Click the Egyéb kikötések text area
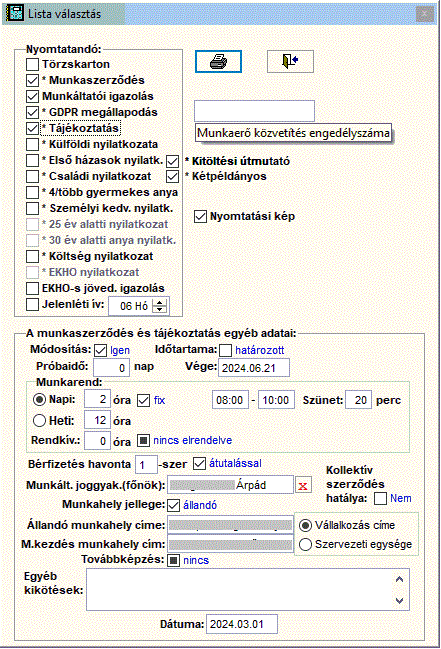The width and height of the screenshot is (441, 649). [x=248, y=589]
